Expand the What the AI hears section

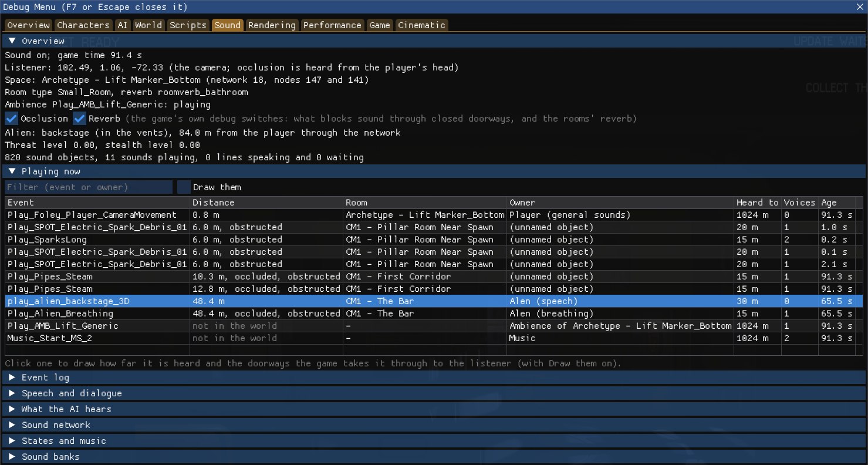click(x=434, y=409)
